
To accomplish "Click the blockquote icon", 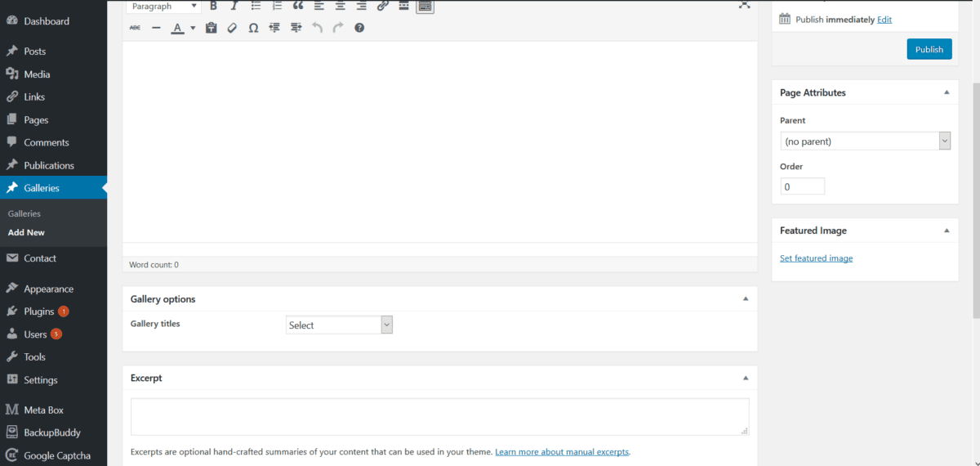I will pyautogui.click(x=297, y=7).
